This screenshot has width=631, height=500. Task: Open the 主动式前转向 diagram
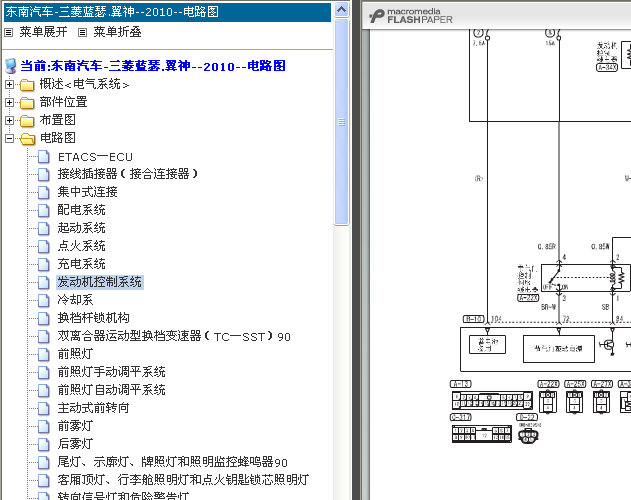tap(93, 408)
